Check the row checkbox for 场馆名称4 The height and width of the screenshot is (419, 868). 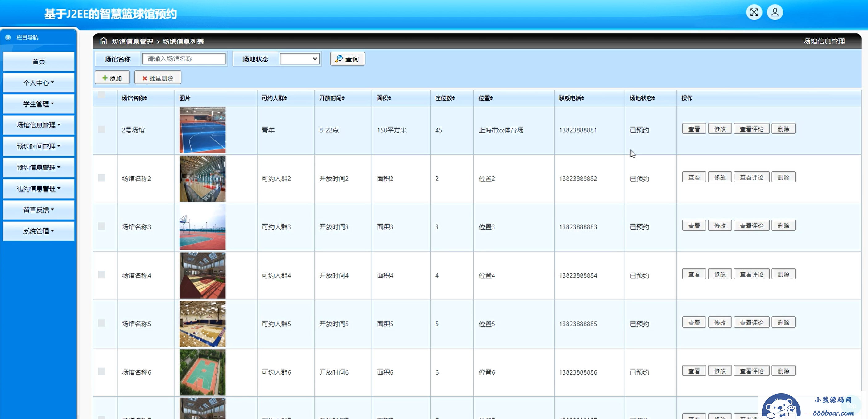pos(101,274)
